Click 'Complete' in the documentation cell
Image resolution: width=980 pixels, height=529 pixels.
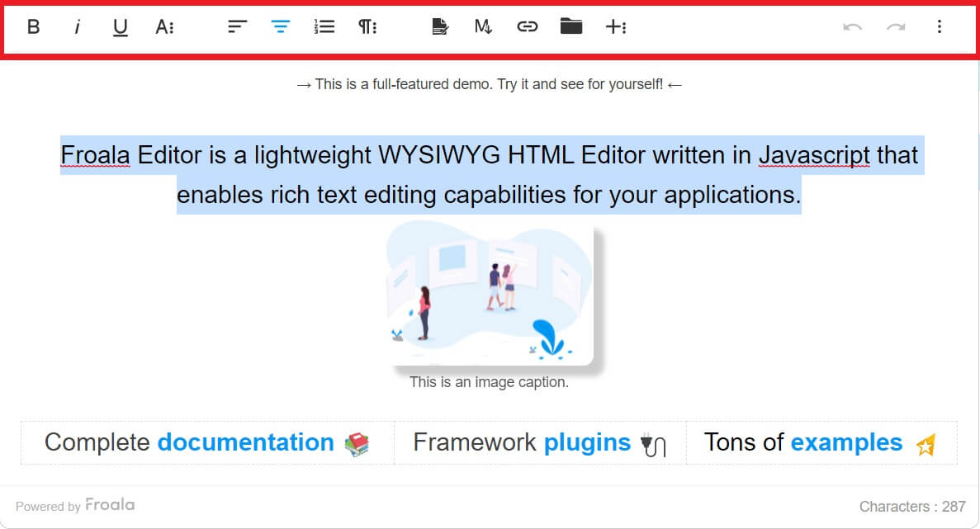coord(97,442)
